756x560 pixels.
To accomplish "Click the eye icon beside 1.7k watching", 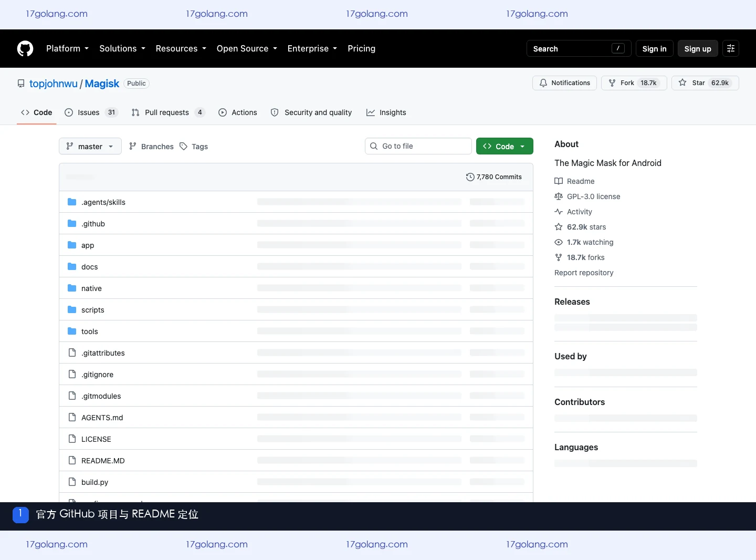I will click(559, 242).
